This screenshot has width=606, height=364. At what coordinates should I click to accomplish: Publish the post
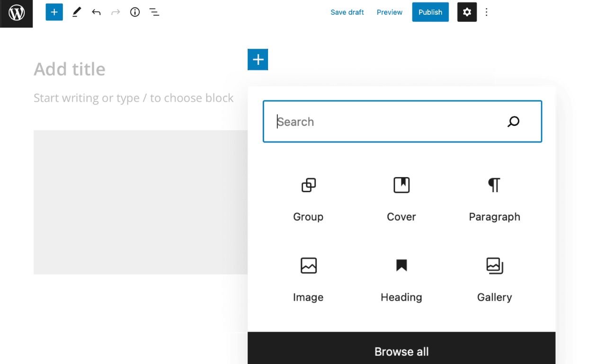click(x=430, y=12)
